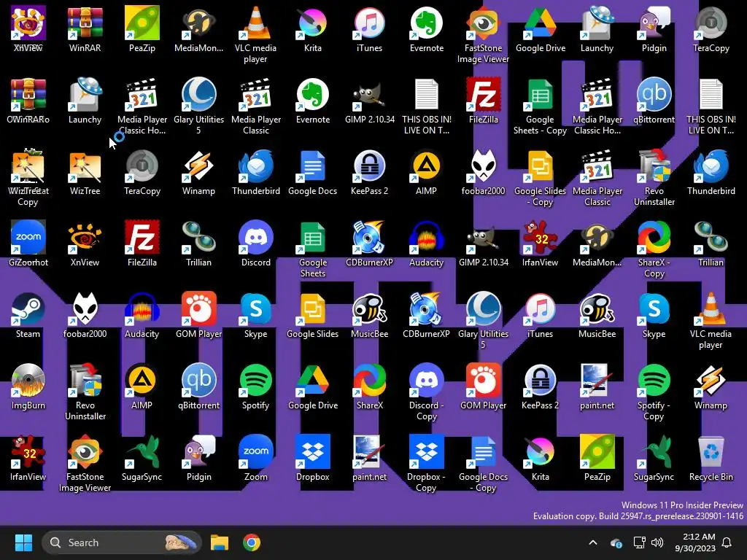747x560 pixels.
Task: Select the TeraCopy icon in the top-right corner
Action: coord(711,29)
